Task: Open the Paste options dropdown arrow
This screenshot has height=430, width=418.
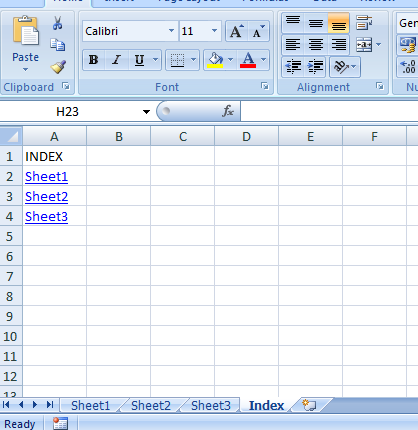Action: pos(25,70)
